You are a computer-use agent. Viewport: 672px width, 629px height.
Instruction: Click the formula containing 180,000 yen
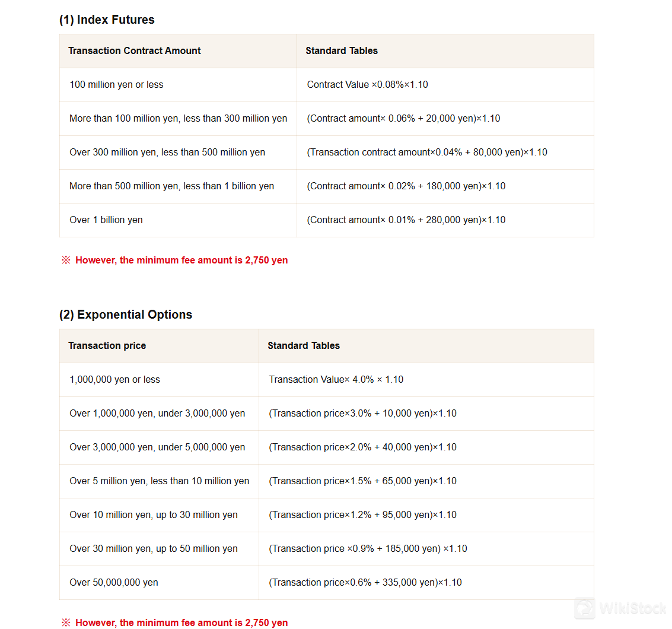(406, 186)
